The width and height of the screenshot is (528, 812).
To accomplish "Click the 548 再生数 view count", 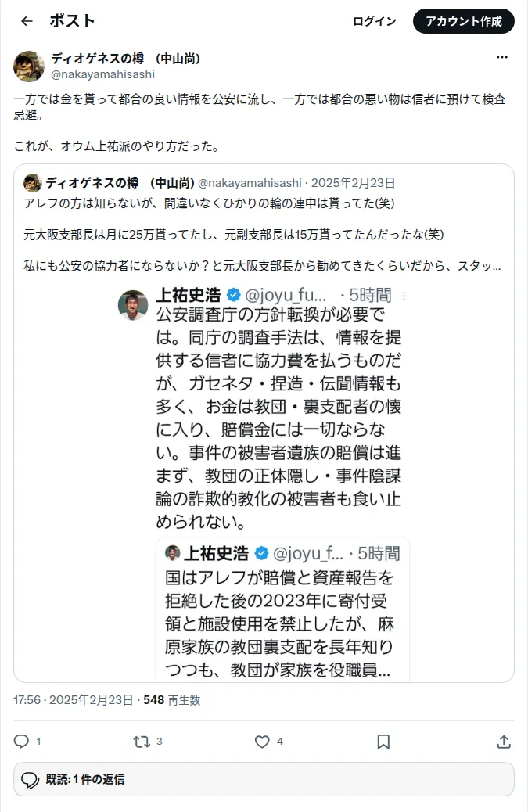I will pos(172,700).
